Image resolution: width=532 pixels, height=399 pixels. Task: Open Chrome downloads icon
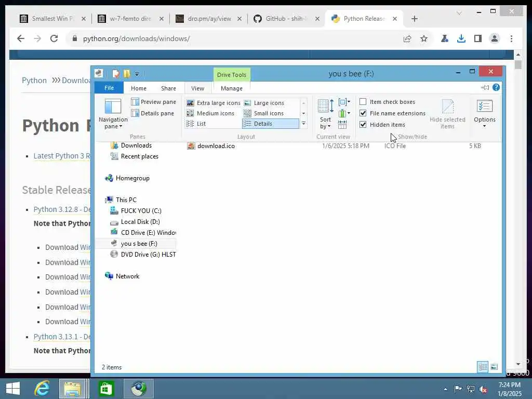click(x=461, y=38)
